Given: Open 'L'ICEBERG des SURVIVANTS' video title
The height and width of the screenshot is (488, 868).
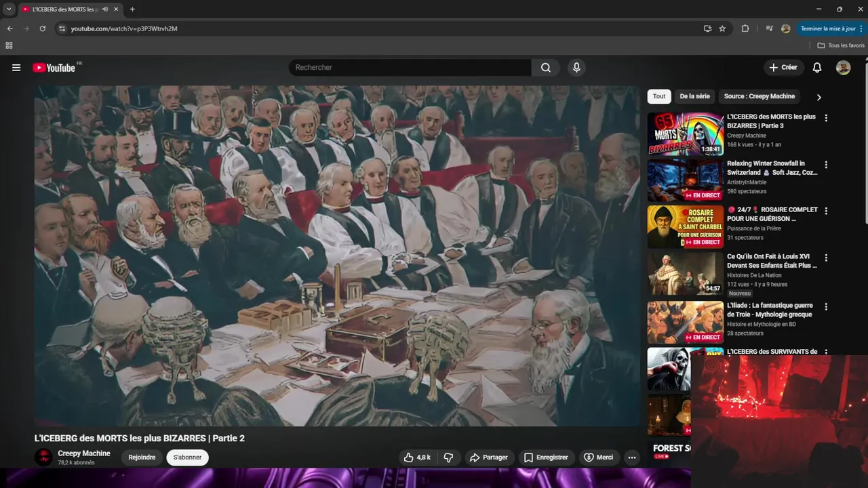Looking at the screenshot, I should tap(772, 352).
